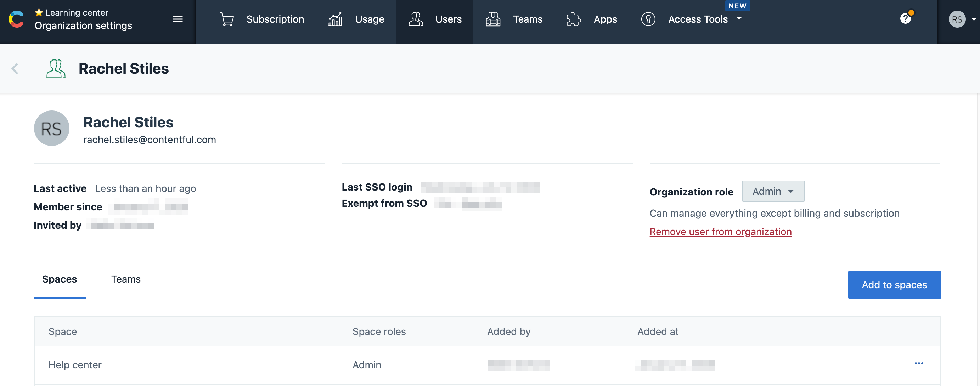Viewport: 980px width, 386px height.
Task: Click the large RS profile avatar
Action: click(51, 129)
